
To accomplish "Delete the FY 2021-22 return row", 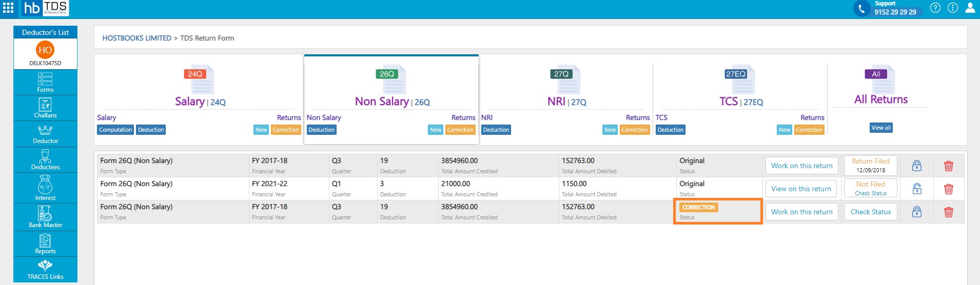I will click(949, 189).
